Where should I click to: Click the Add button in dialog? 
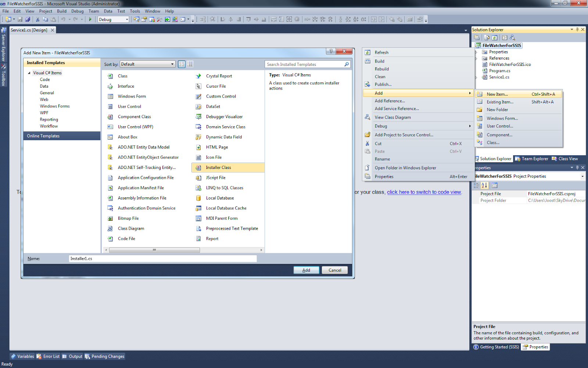[306, 270]
